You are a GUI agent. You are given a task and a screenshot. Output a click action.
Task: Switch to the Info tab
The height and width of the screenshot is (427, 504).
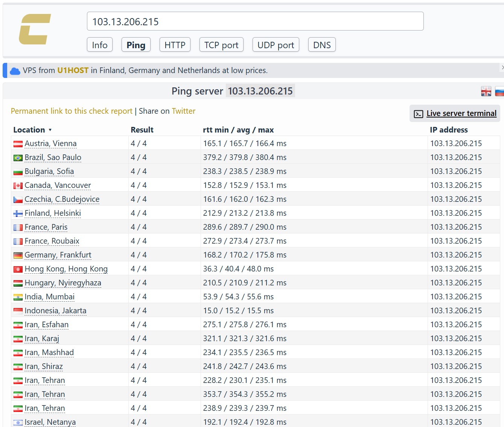click(100, 45)
